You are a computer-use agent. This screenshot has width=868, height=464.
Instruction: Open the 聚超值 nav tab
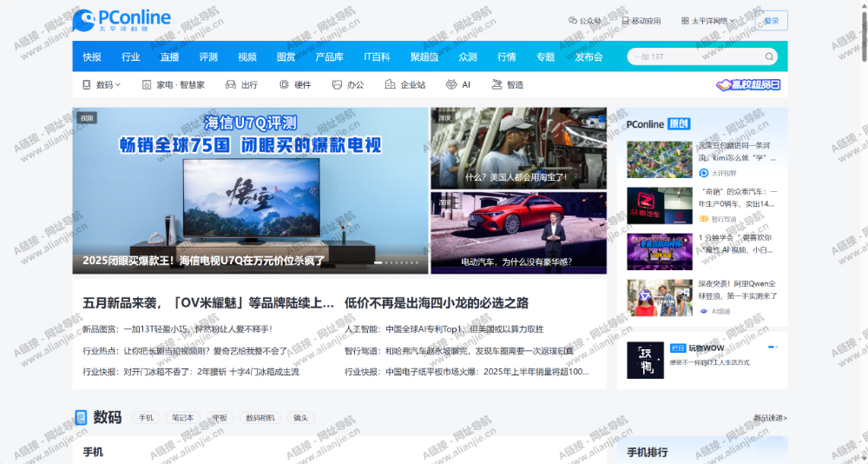(424, 56)
